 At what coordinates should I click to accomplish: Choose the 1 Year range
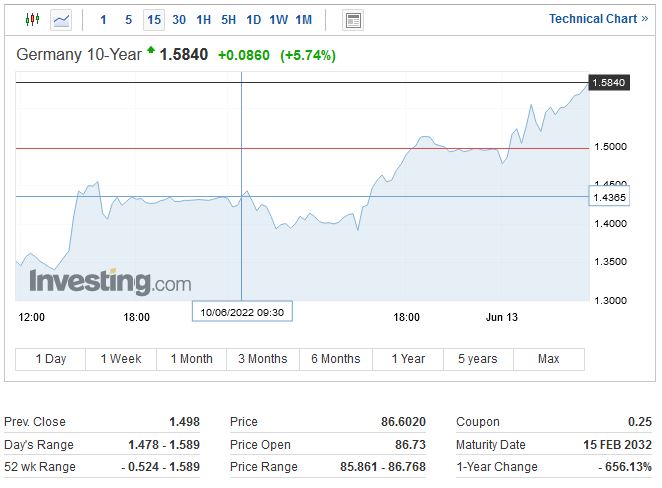click(x=408, y=359)
